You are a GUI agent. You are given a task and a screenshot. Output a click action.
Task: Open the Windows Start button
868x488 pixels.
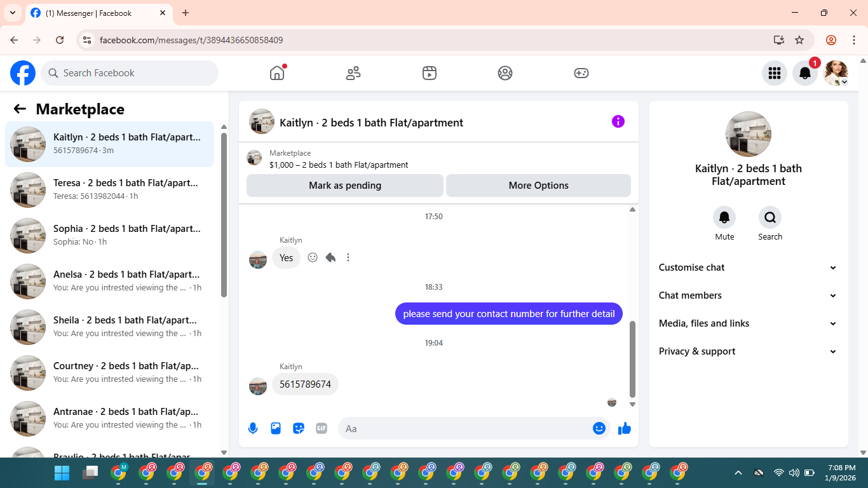click(62, 473)
